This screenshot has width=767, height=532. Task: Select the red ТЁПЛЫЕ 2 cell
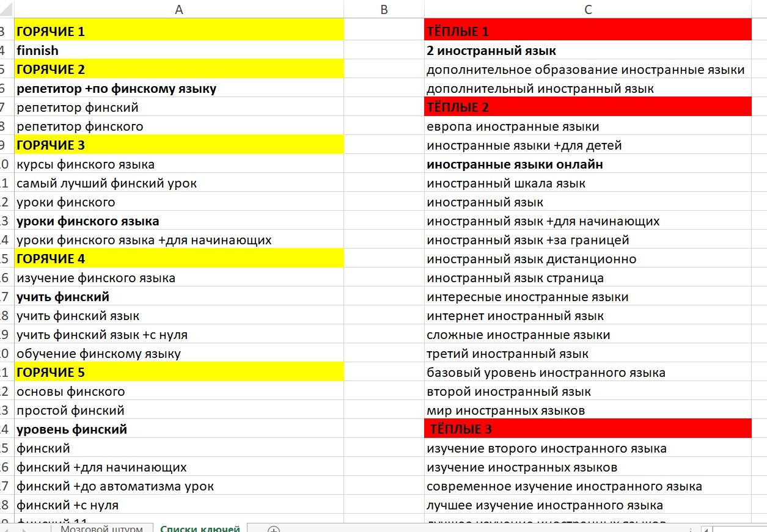coord(588,107)
